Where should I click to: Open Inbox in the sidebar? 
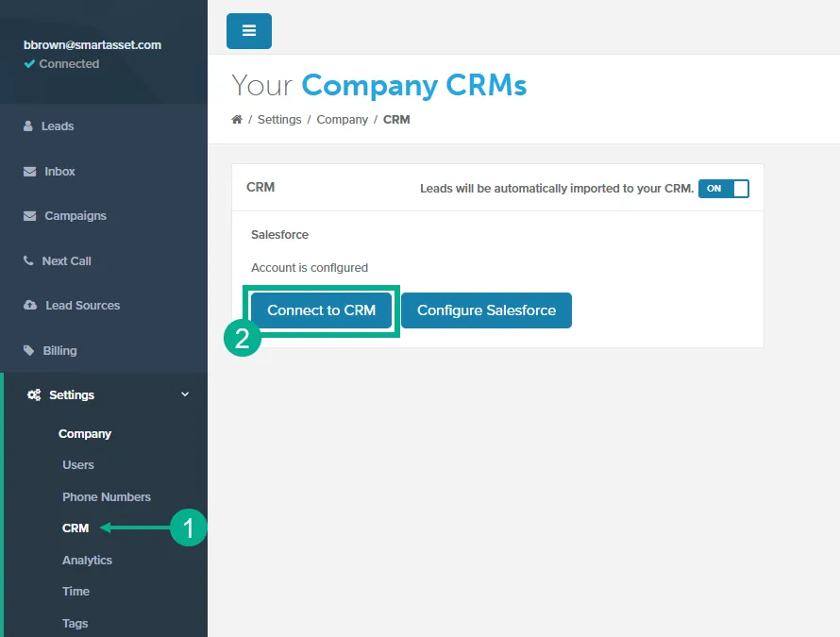[59, 172]
